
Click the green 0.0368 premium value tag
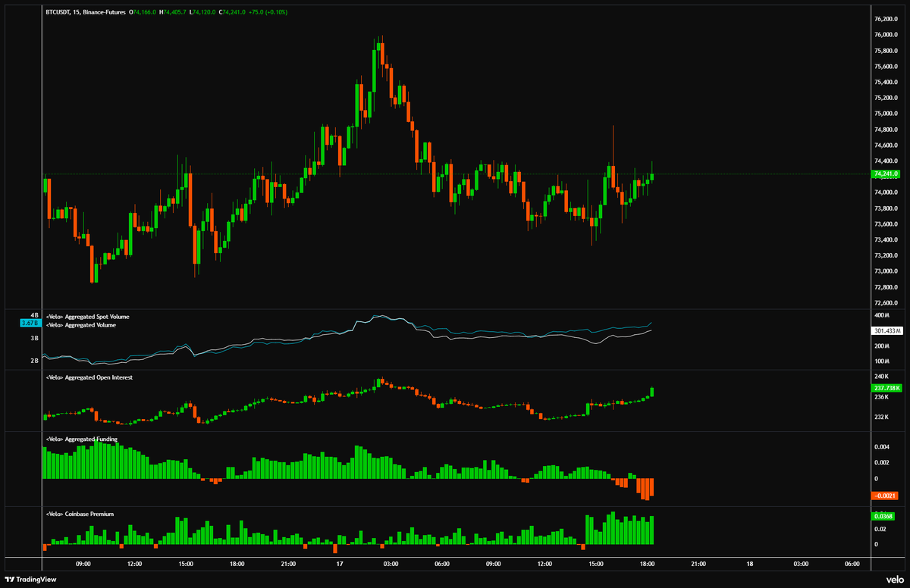(884, 516)
